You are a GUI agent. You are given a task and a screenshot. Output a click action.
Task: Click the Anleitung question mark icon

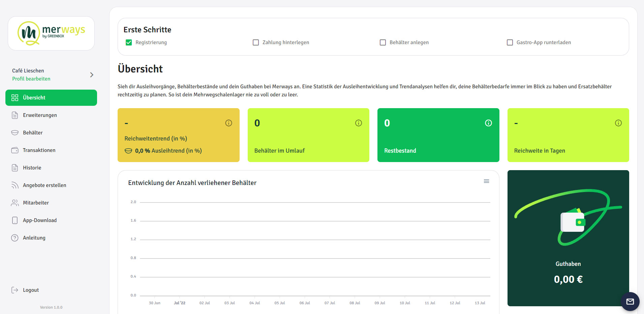[15, 238]
